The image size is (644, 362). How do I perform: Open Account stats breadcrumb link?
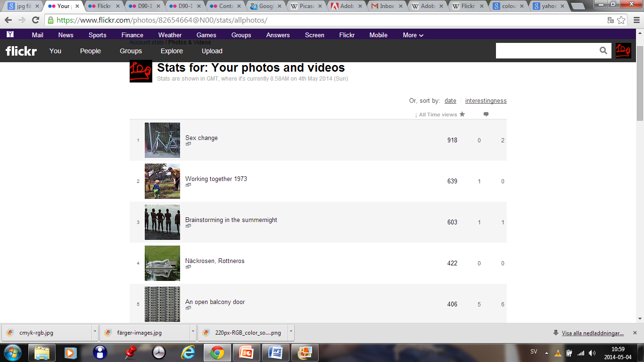tap(147, 42)
